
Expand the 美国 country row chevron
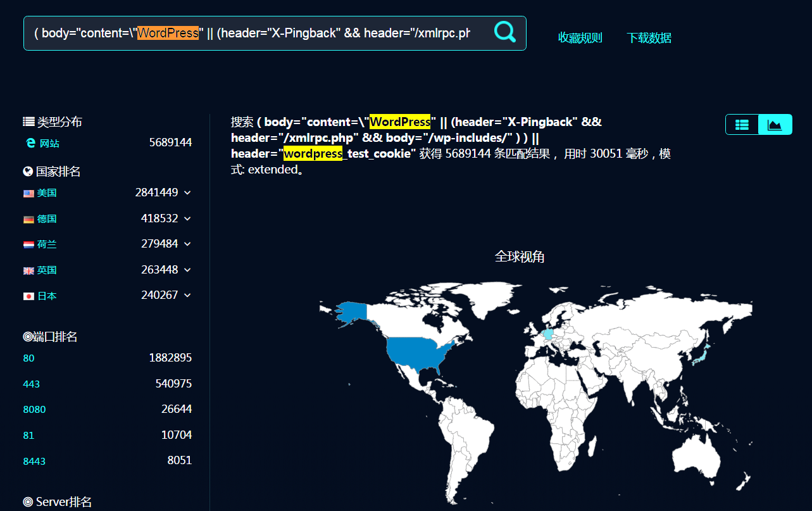187,192
